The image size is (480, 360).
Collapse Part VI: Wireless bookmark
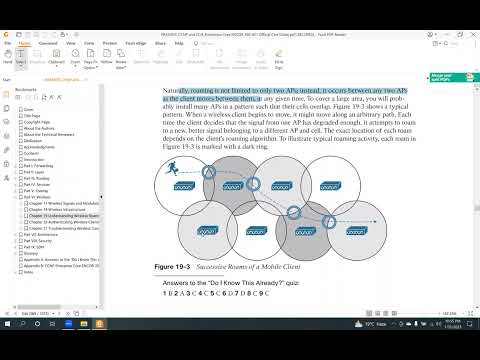click(16, 197)
